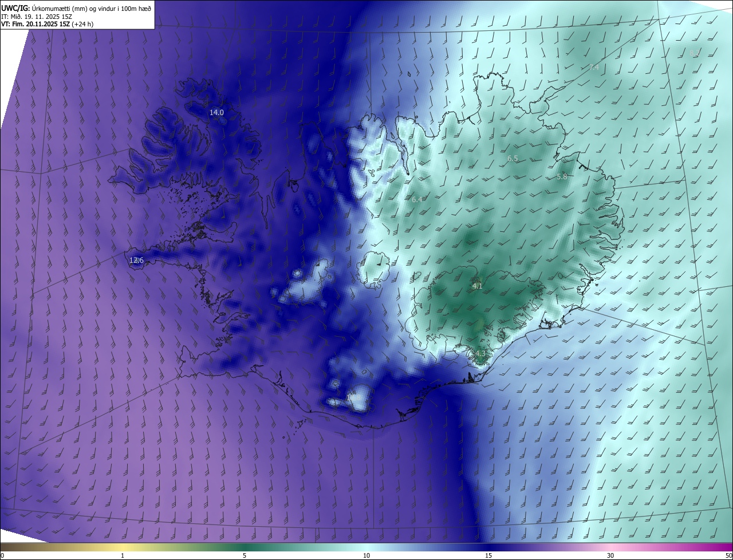Click the 'UWC/IG: Úrkomumætti (mm)' title line
This screenshot has width=733, height=560.
click(x=76, y=8)
